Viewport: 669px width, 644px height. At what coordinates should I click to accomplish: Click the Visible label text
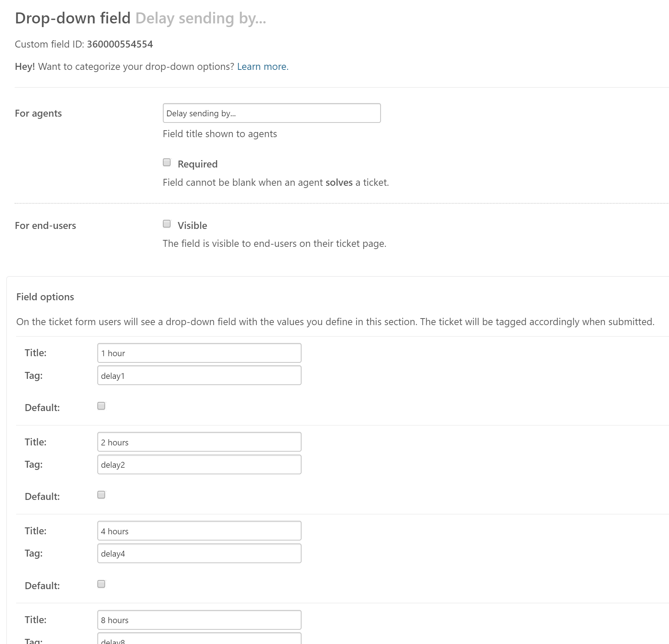(192, 226)
